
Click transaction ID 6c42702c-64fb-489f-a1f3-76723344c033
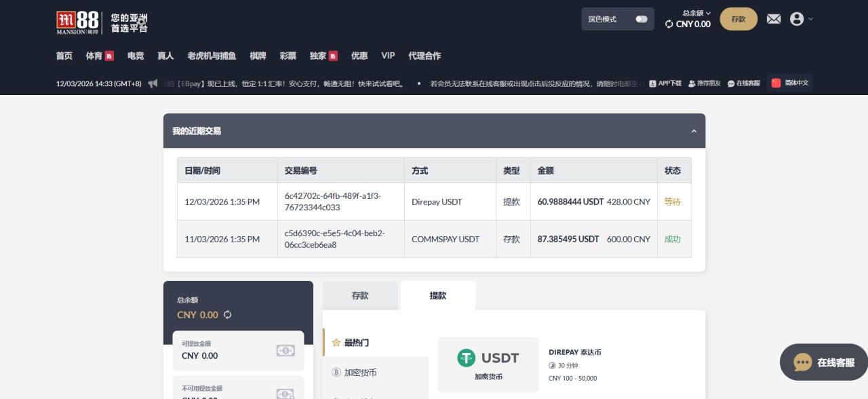point(333,202)
